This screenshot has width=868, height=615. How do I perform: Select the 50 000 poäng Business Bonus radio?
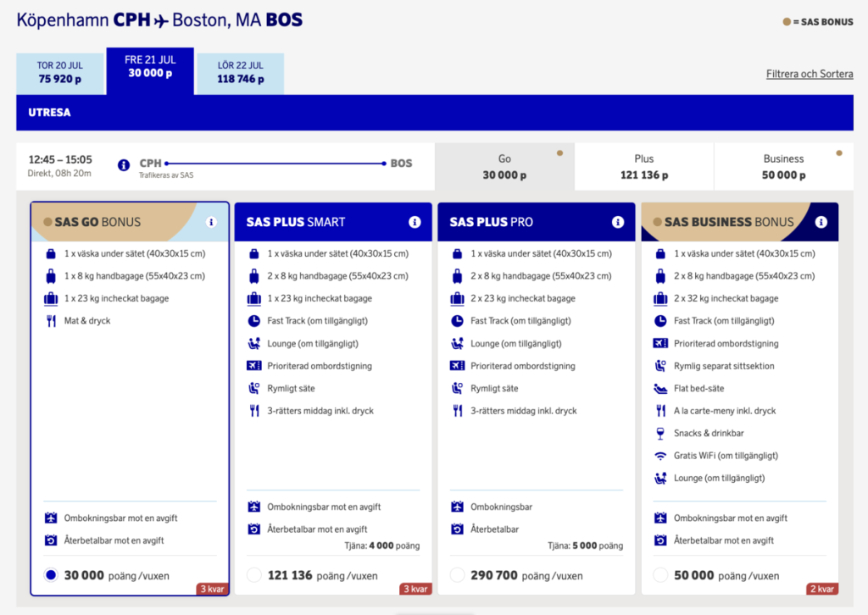point(660,575)
